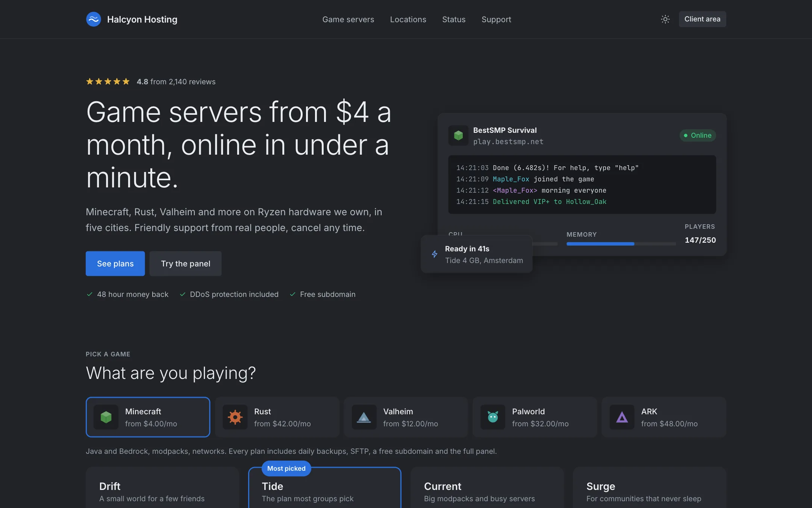Click the lightning bolt icon in Ready card

435,254
